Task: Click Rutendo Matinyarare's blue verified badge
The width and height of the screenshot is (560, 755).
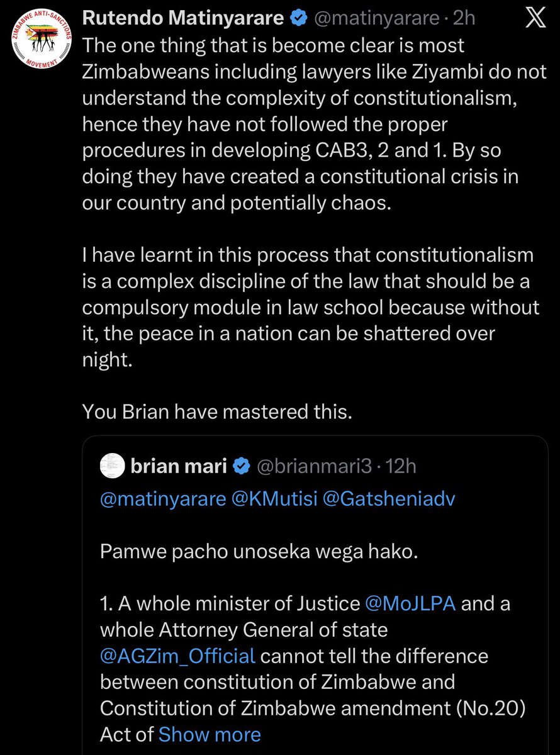Action: 298,19
